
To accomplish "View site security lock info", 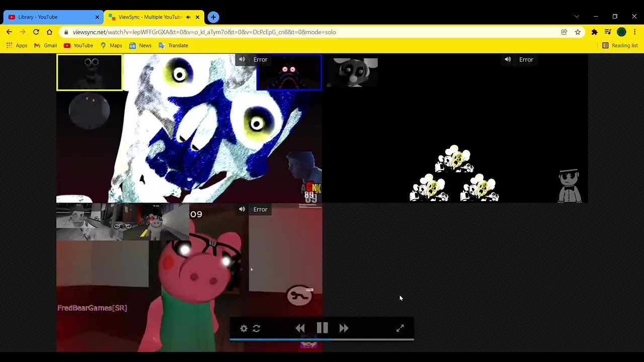I will click(x=66, y=32).
